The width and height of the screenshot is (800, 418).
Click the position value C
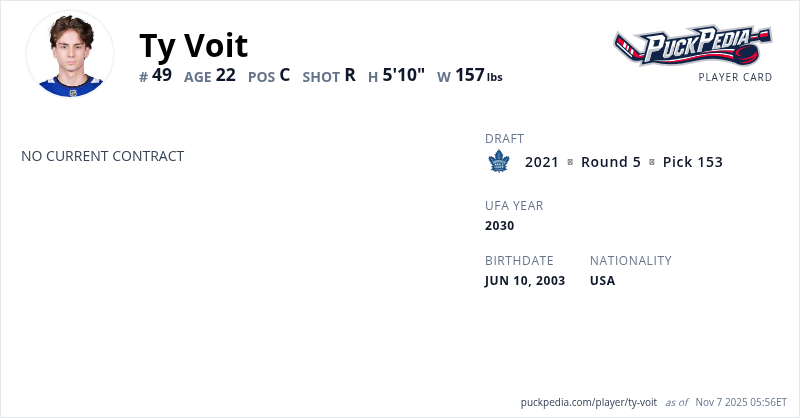(284, 75)
